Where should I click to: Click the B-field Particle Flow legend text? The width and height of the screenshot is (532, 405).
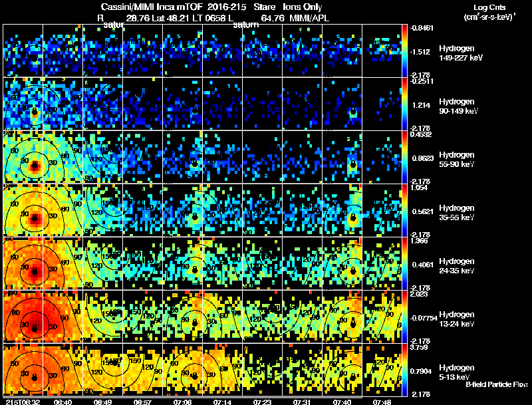[497, 384]
